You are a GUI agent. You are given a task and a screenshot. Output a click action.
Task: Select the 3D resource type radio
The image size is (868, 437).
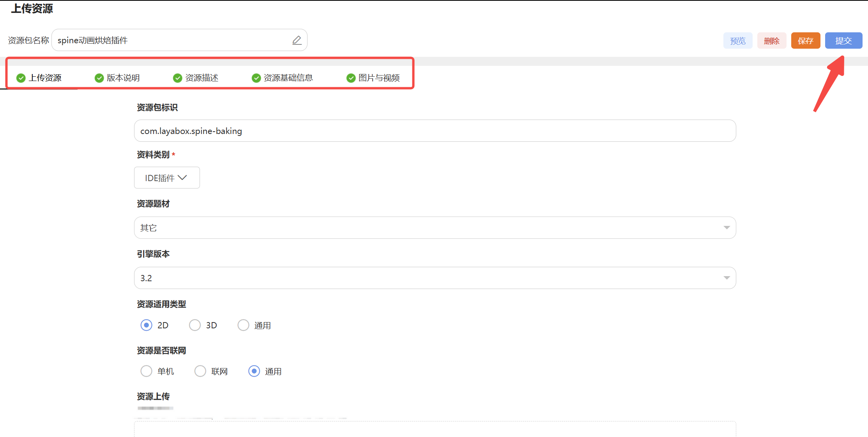coord(195,325)
